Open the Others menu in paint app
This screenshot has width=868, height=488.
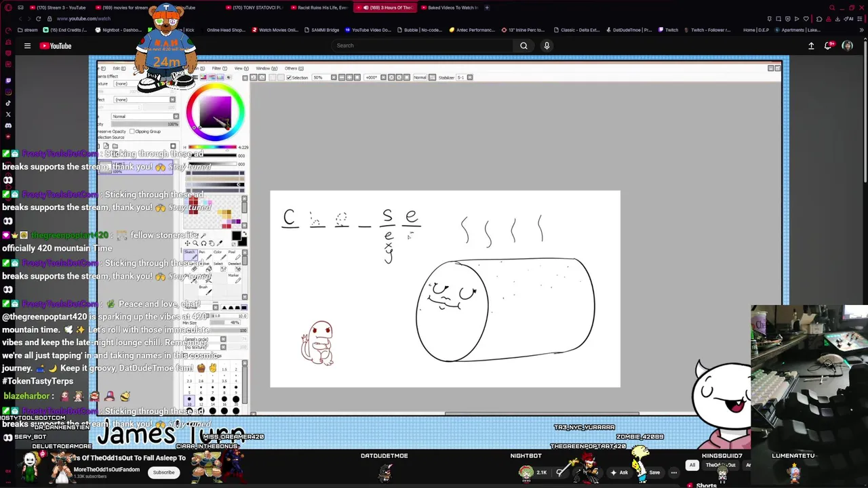point(294,68)
